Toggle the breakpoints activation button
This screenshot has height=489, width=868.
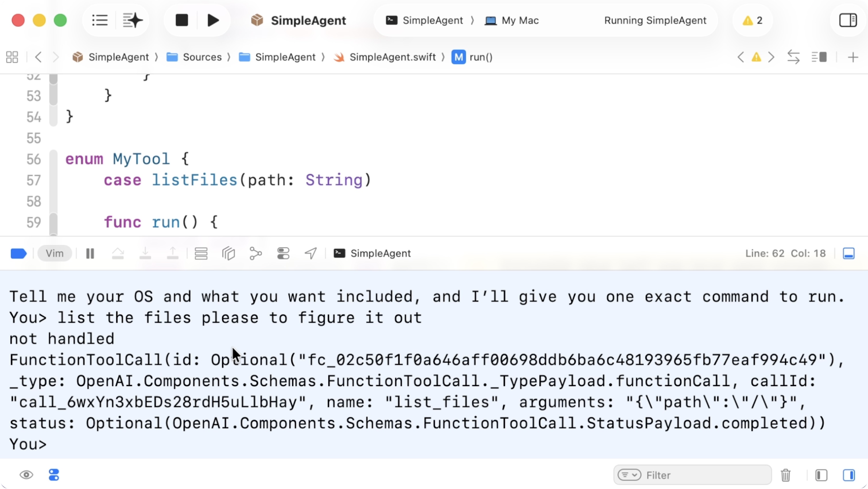[x=19, y=254]
